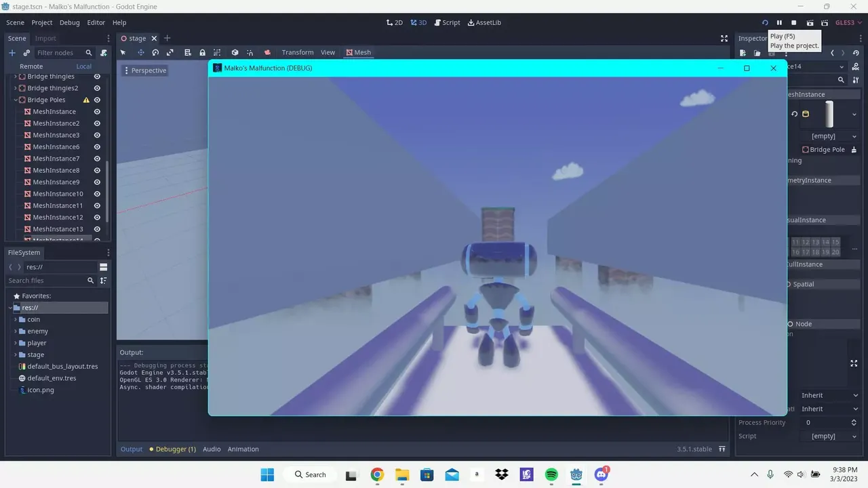The height and width of the screenshot is (488, 868).
Task: Expand the stage folder
Action: pyautogui.click(x=16, y=354)
